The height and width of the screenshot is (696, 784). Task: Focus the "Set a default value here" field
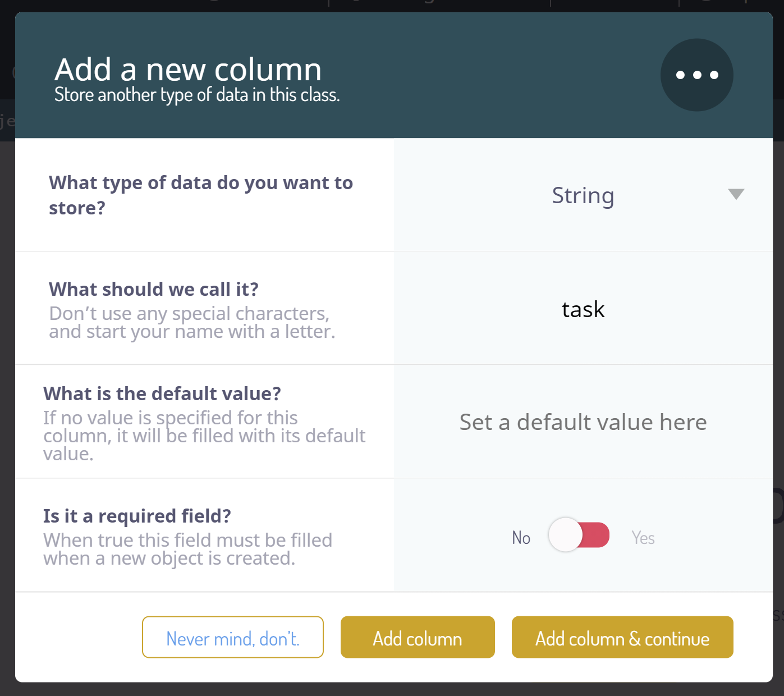583,422
